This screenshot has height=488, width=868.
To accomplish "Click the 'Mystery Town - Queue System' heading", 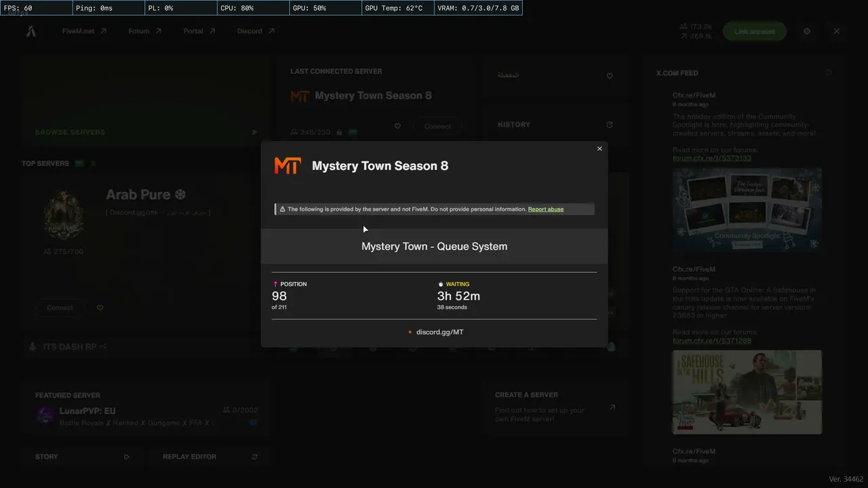I will pos(434,247).
